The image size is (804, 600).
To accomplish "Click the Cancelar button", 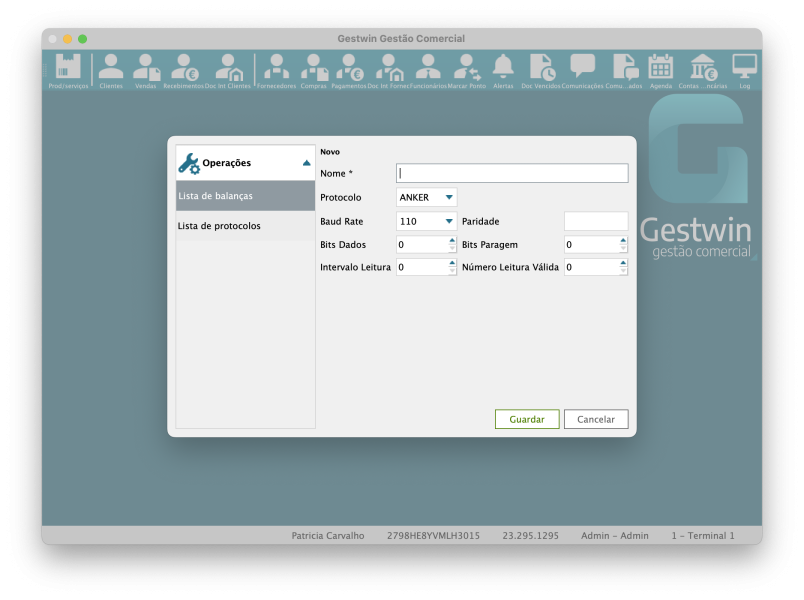I will [596, 419].
